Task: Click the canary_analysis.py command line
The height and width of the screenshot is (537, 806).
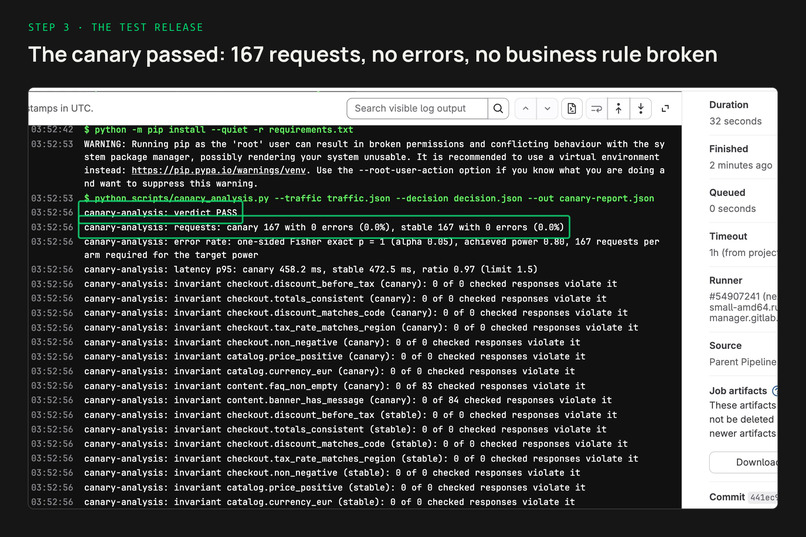Action: [369, 198]
